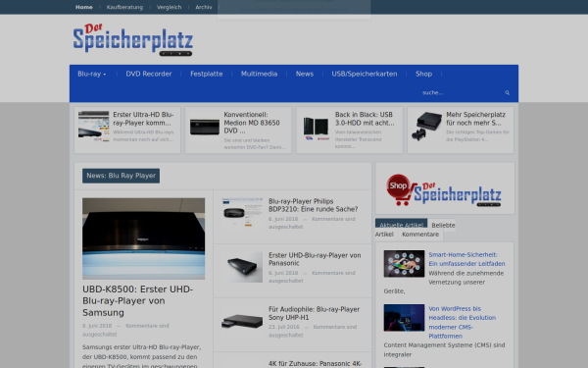
Task: Open the Multimedia navigation item
Action: click(x=259, y=74)
